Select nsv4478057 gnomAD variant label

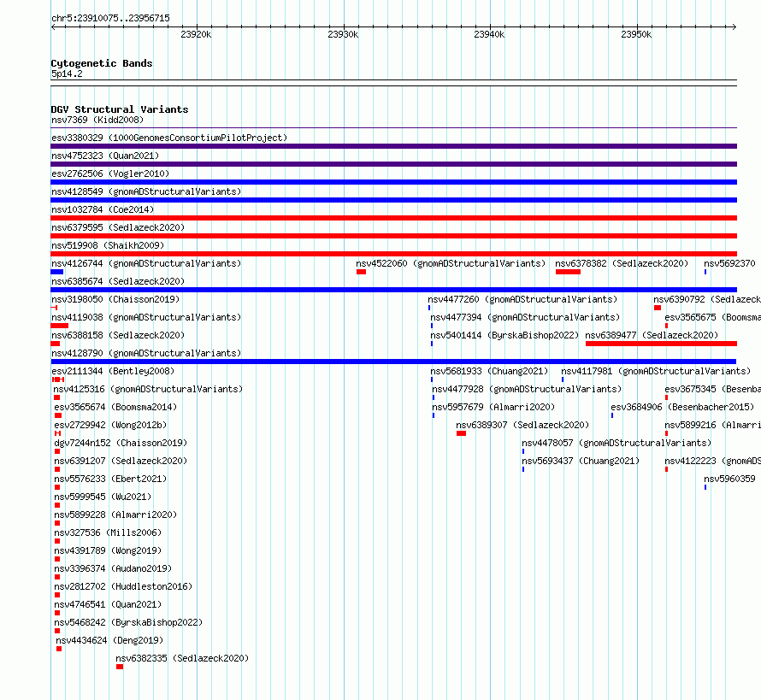click(x=616, y=443)
